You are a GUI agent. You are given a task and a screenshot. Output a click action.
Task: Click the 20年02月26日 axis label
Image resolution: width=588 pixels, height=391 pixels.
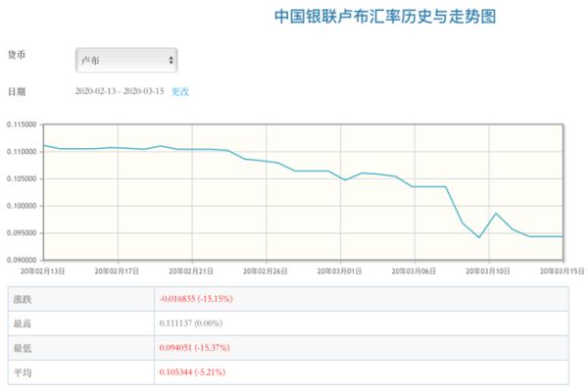pyautogui.click(x=266, y=271)
